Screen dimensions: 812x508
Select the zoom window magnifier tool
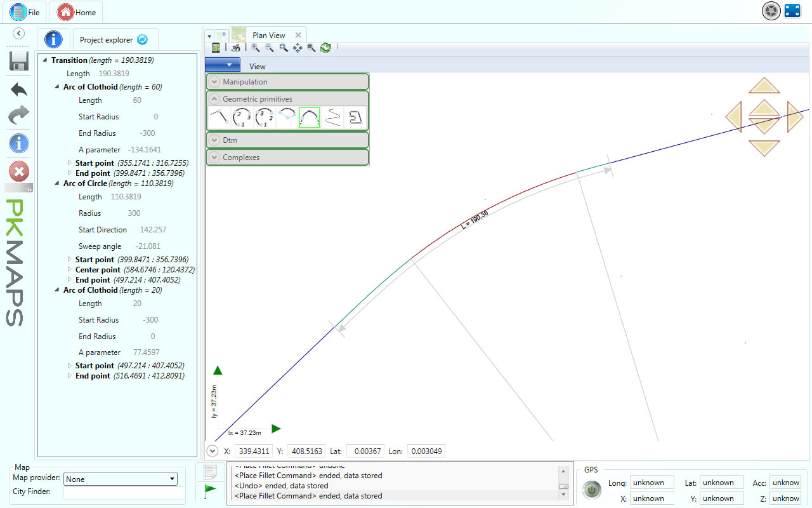(284, 48)
